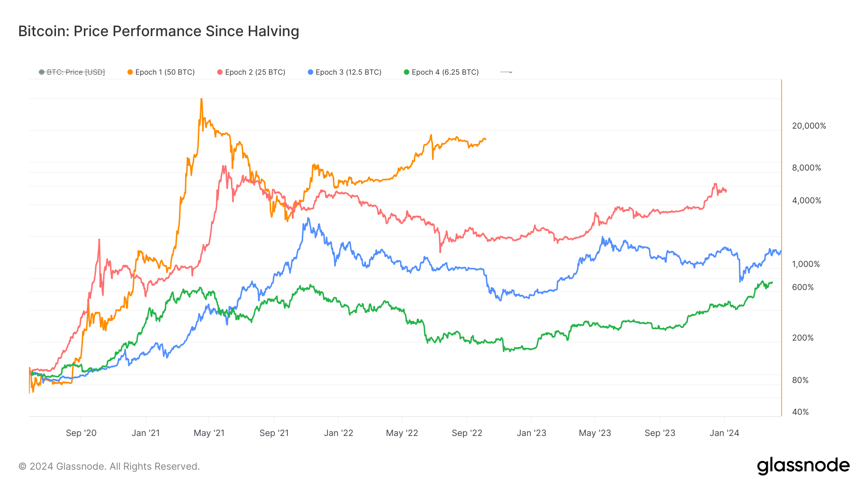The image size is (868, 488).
Task: Hide the Epoch 4 (6.25 BTC) series
Action: (x=445, y=72)
